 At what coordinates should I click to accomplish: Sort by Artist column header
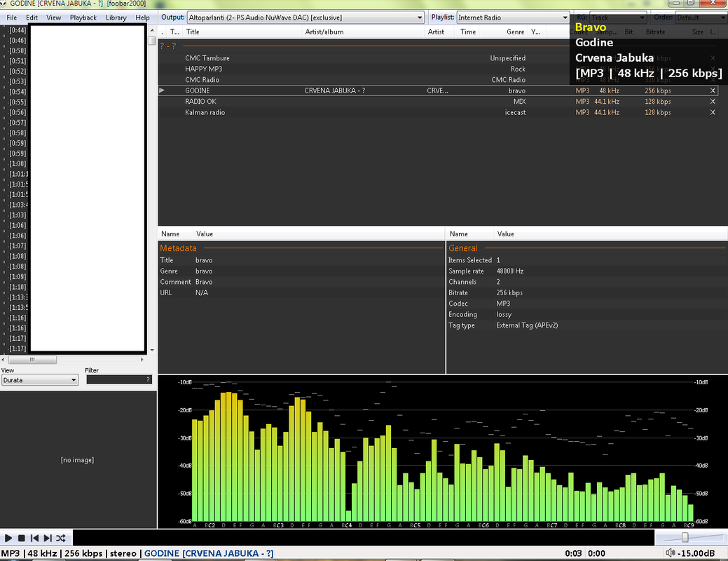click(436, 32)
